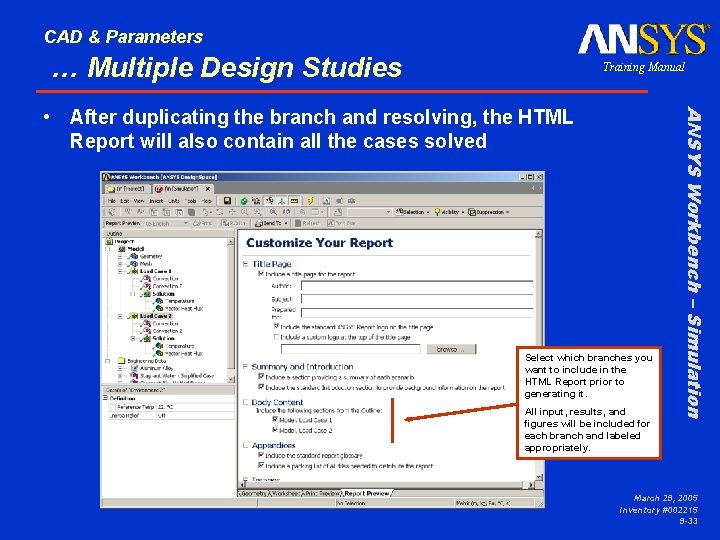Screen dimensions: 720x540
Task: Click the Solution icon under Load Case 2
Action: click(146, 338)
